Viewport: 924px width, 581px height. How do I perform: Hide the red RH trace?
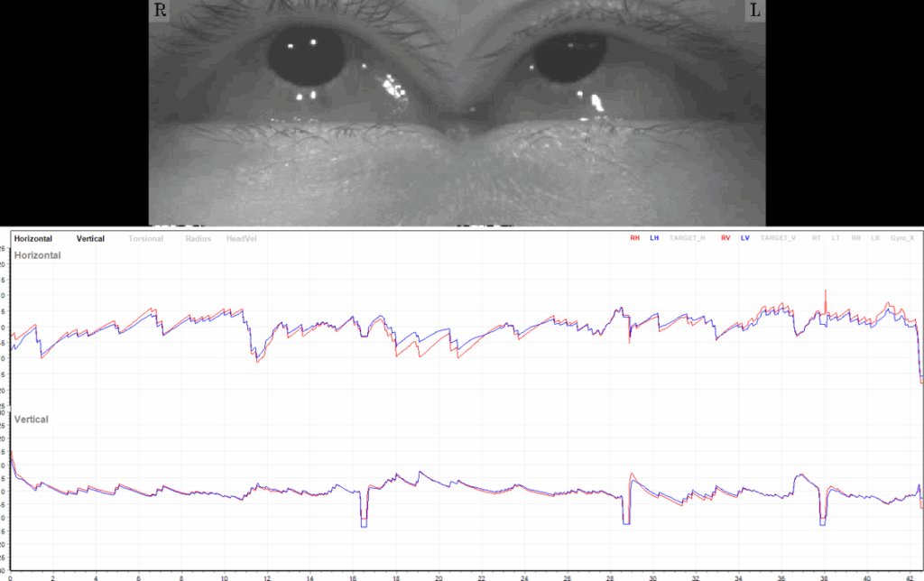pyautogui.click(x=635, y=238)
